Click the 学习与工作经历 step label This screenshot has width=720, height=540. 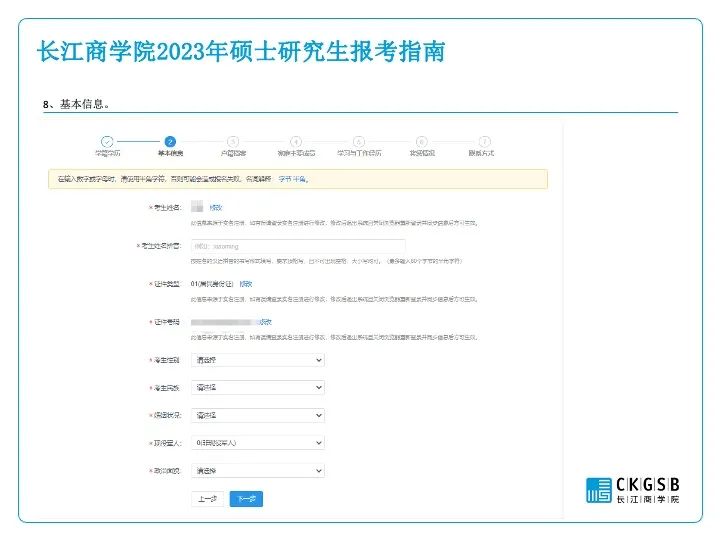pos(359,153)
